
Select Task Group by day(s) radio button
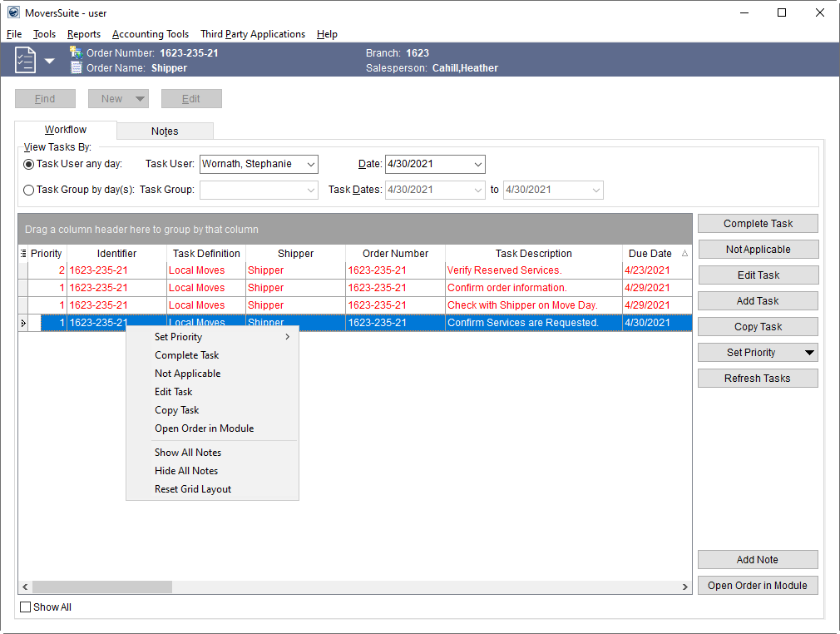29,190
